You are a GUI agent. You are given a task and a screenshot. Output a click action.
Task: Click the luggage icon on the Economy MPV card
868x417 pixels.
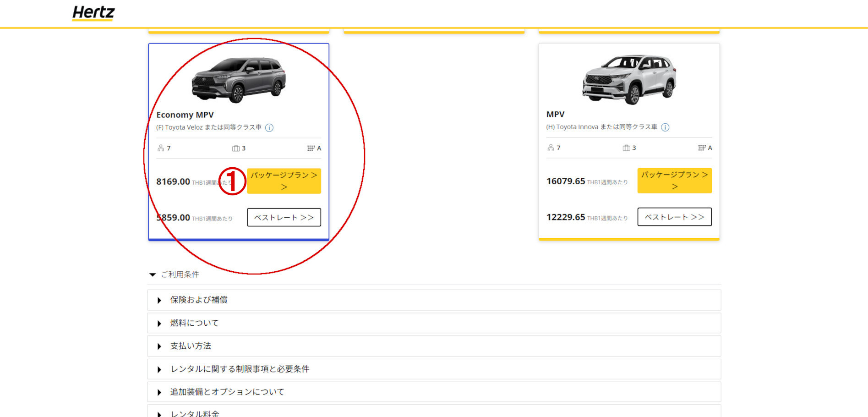click(x=235, y=148)
